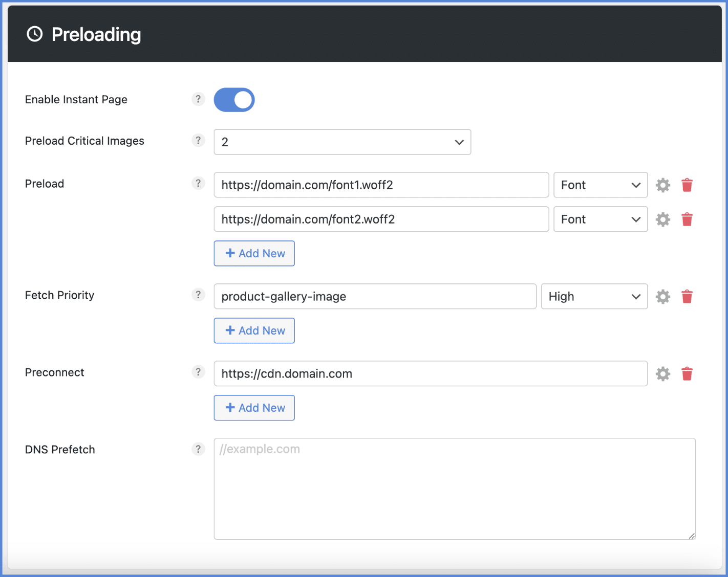Delete the cdn.domain.com preconnect entry

(687, 373)
